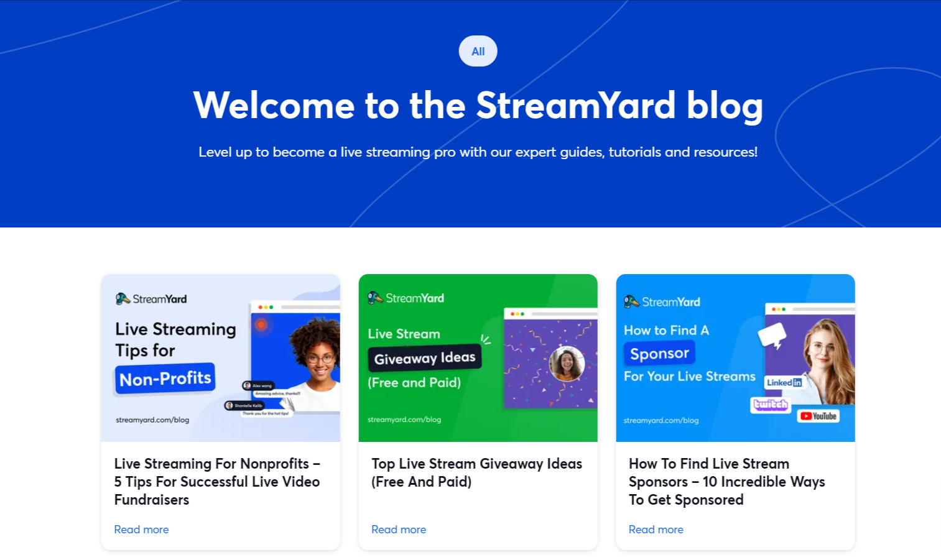Open the Non-Profits live streaming tips thumbnail
This screenshot has width=941, height=560.
point(221,358)
